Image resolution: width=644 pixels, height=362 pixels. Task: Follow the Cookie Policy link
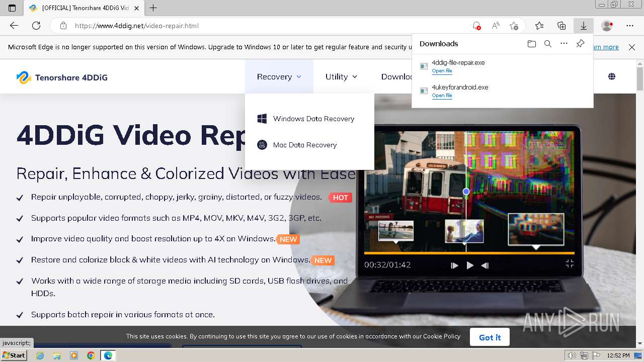click(x=442, y=336)
